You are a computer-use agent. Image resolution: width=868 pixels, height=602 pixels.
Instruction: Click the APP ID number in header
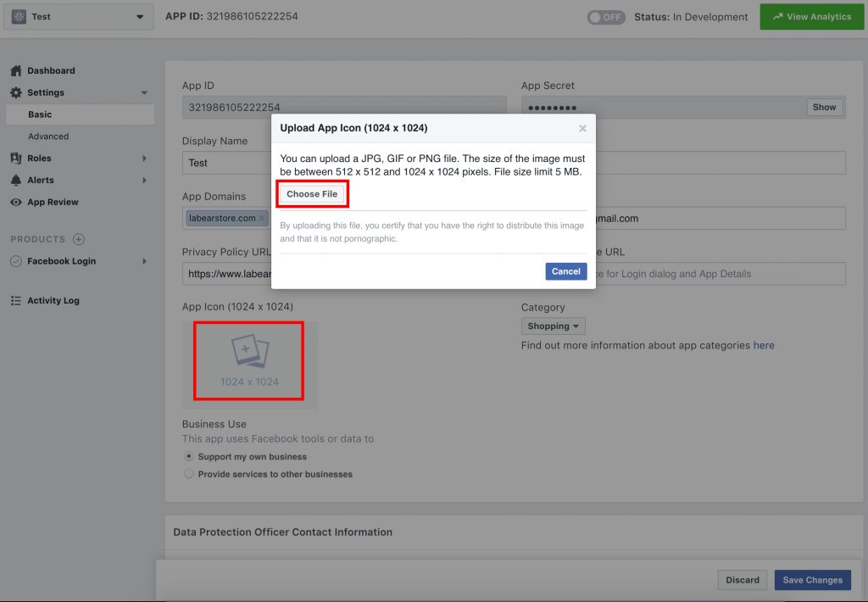pos(252,16)
